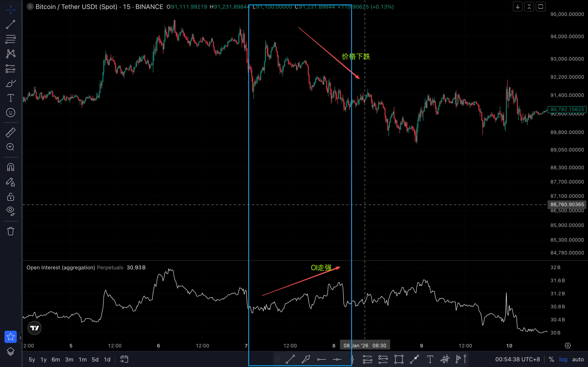Open the object tree layers panel
The image size is (588, 367).
click(10, 351)
